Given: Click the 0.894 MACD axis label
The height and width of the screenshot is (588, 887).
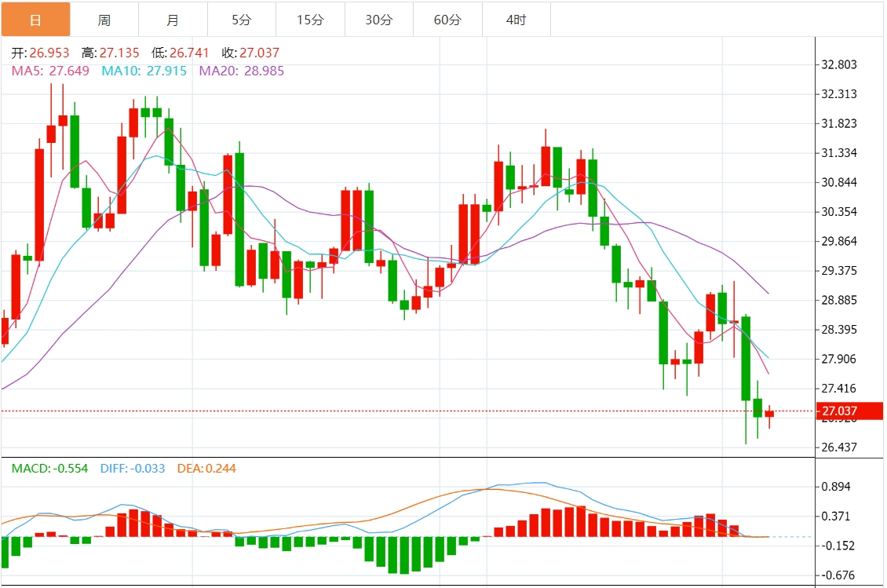Looking at the screenshot, I should coord(835,487).
